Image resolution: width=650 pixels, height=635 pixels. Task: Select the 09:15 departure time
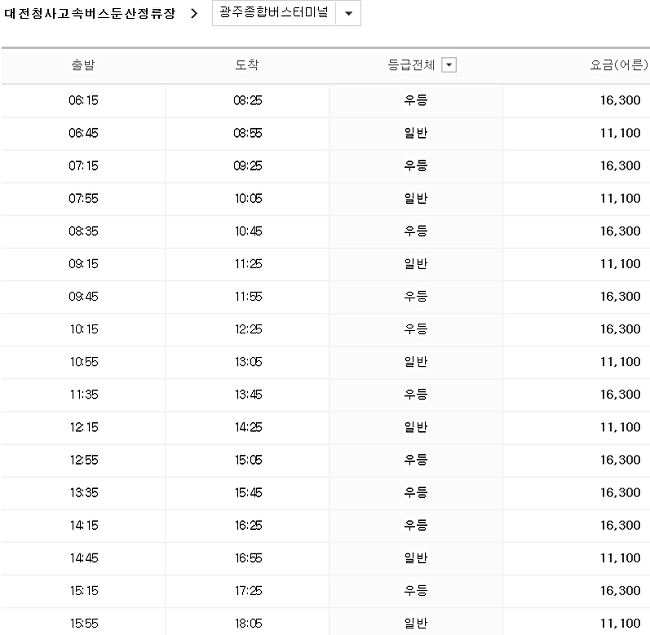click(x=83, y=264)
